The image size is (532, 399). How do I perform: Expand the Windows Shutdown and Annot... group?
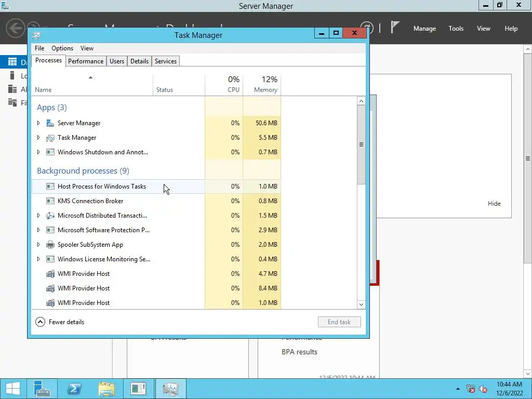38,152
